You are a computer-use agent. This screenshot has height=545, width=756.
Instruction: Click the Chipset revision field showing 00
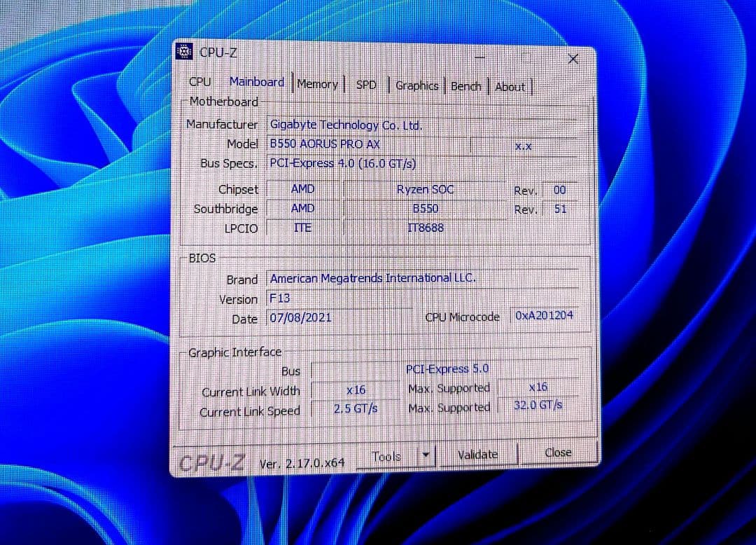(560, 190)
